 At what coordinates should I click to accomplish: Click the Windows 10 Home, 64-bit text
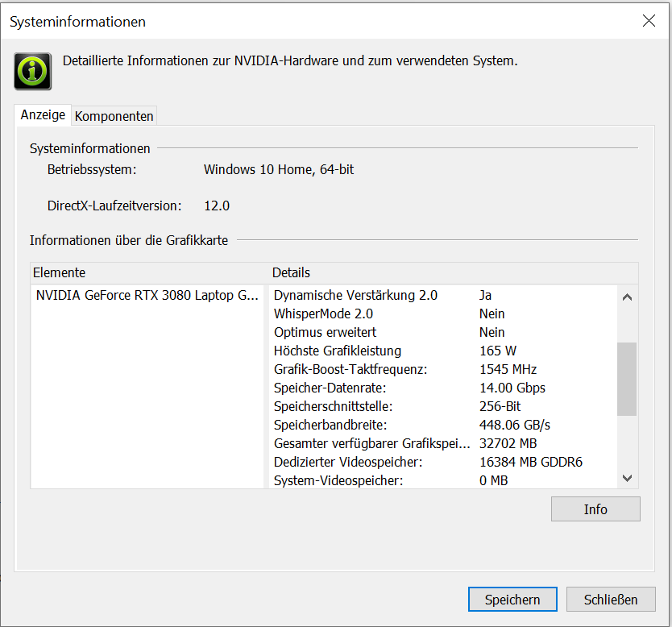tap(279, 170)
